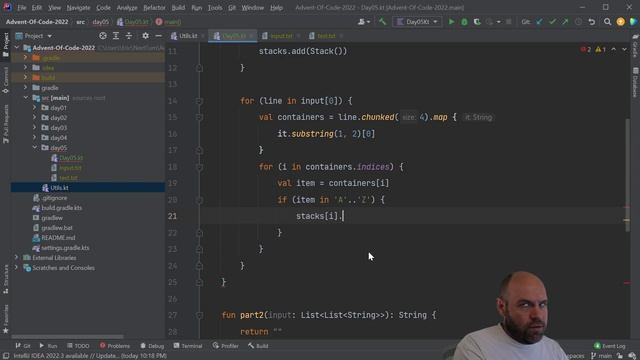The width and height of the screenshot is (640, 360).
Task: Expand all nodes in Project panel
Action: (x=116, y=36)
